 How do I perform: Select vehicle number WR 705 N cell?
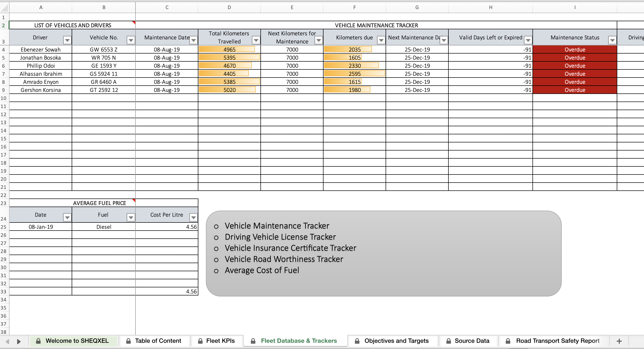coord(104,58)
